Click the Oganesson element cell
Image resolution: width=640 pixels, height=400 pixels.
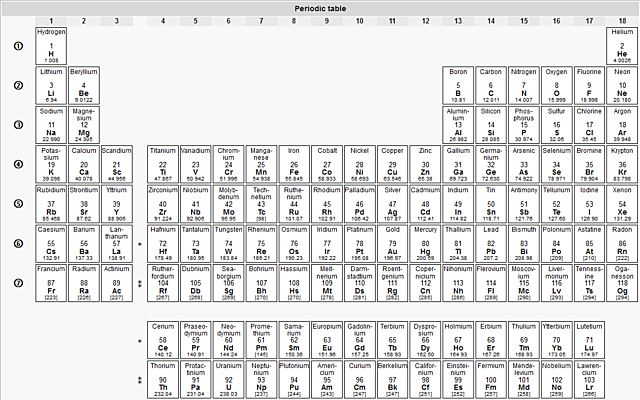click(x=622, y=283)
